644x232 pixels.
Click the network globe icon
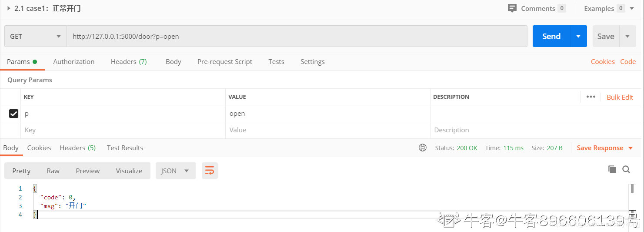click(423, 148)
